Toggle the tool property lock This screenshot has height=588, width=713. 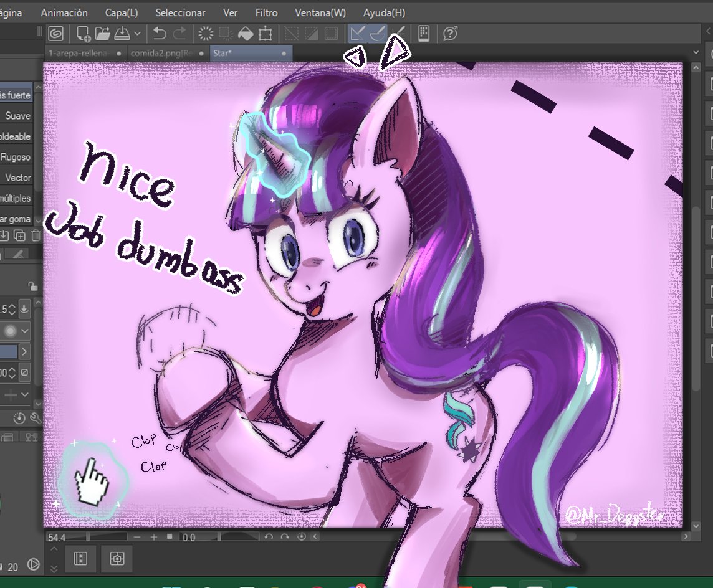pos(33,286)
